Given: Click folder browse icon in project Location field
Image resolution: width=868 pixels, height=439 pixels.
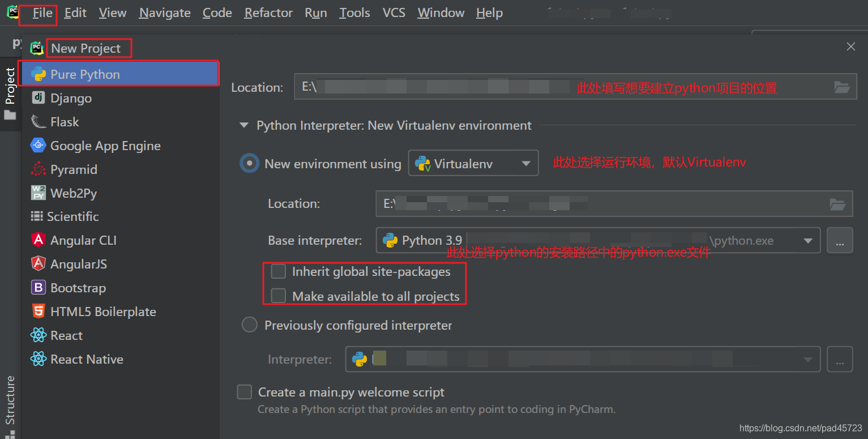Looking at the screenshot, I should [x=842, y=87].
